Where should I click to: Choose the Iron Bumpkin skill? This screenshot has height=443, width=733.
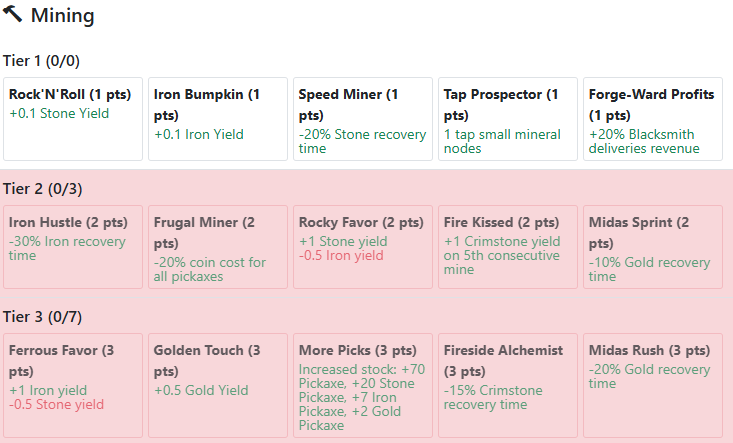click(218, 119)
